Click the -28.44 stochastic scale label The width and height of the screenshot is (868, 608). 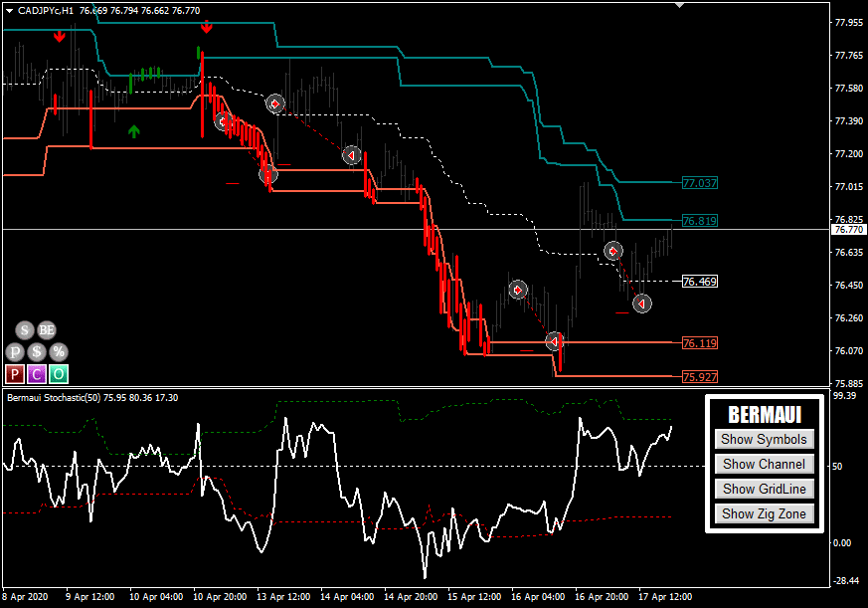[846, 581]
